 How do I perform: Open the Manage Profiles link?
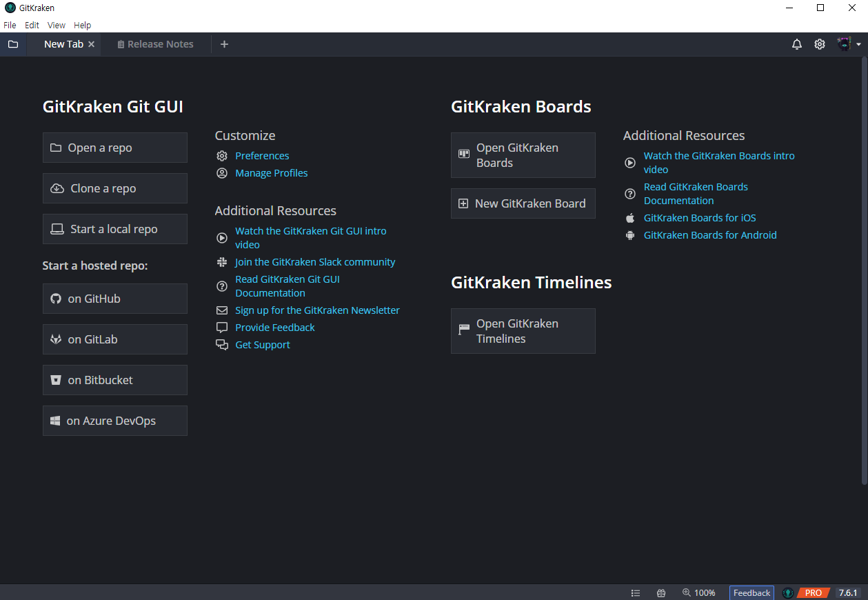click(x=272, y=173)
